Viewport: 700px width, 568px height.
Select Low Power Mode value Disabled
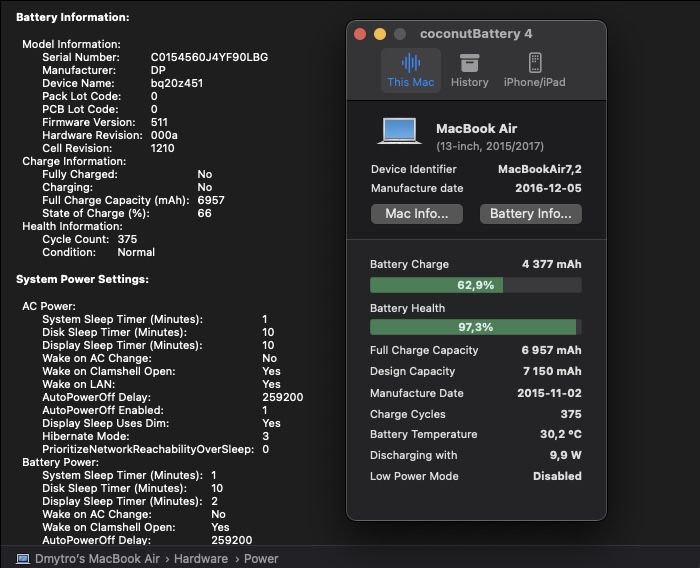(x=557, y=476)
